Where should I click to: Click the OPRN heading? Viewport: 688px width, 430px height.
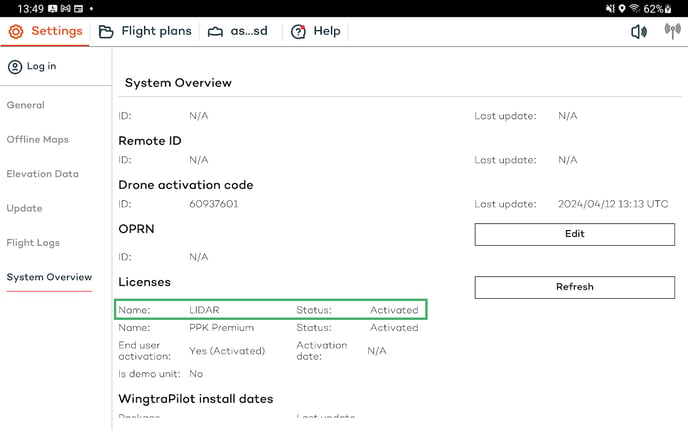pos(136,229)
